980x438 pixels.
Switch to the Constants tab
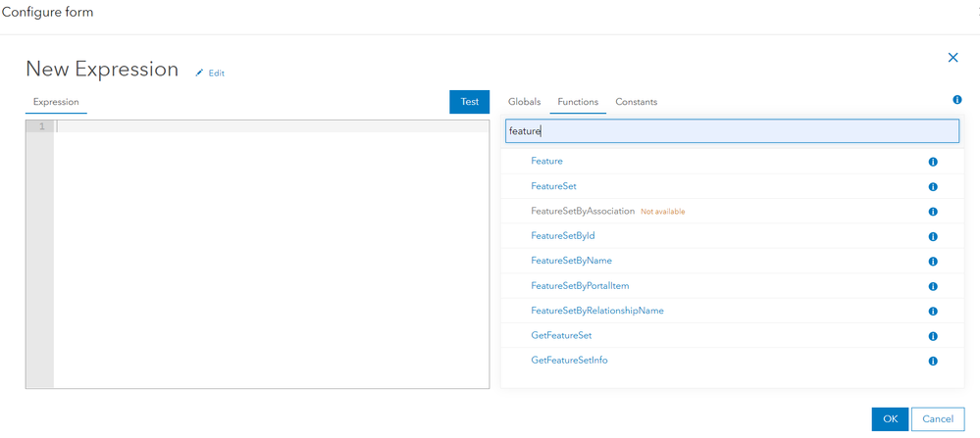tap(637, 102)
